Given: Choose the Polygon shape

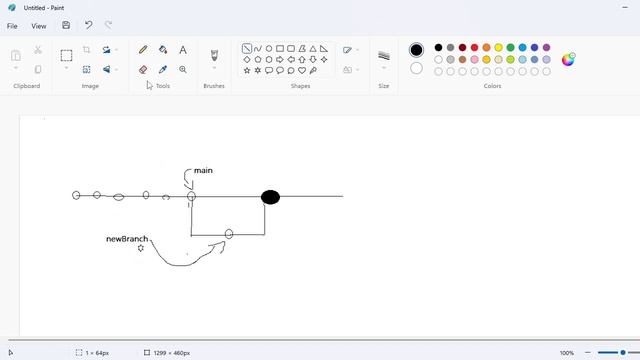Looking at the screenshot, I should [x=302, y=49].
